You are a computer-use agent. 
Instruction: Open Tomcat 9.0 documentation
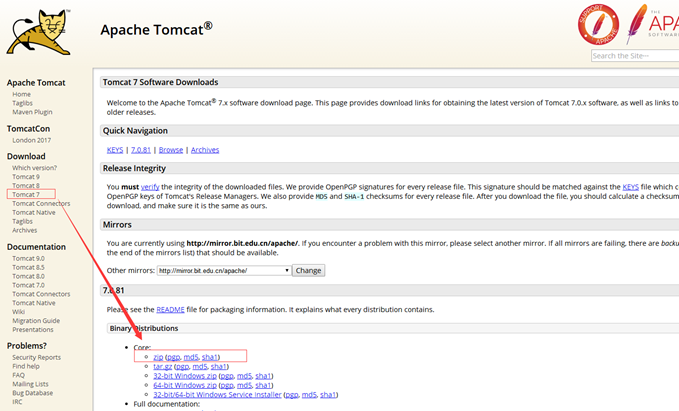coord(28,259)
